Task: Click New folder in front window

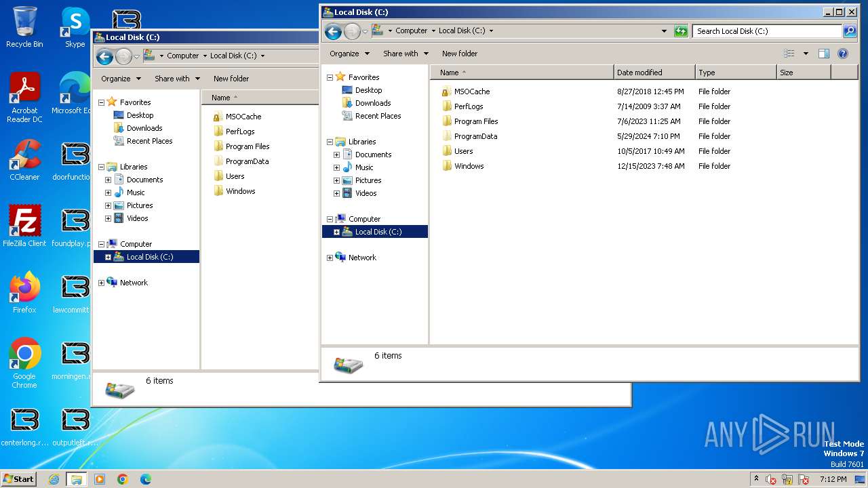Action: [460, 54]
